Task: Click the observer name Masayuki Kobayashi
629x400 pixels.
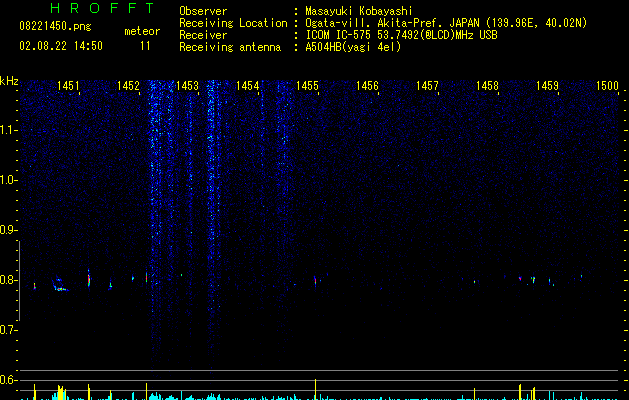Action: coord(359,11)
